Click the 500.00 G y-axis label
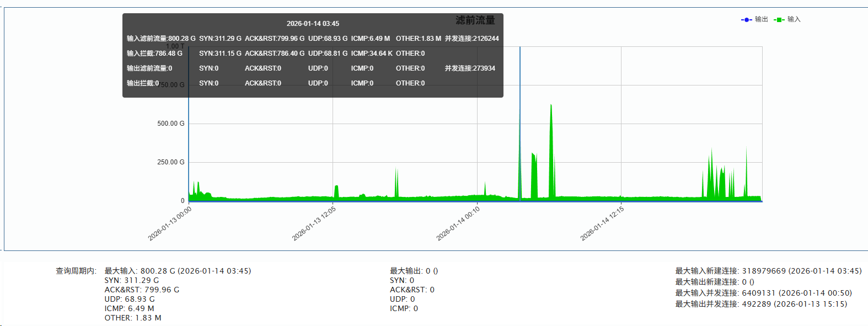Screen dimensions: 868x326 (x=170, y=124)
